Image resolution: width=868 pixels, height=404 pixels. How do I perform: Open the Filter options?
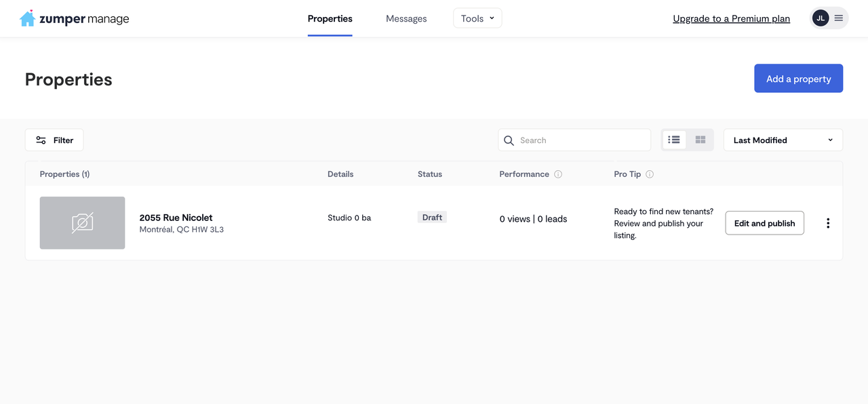(x=54, y=140)
